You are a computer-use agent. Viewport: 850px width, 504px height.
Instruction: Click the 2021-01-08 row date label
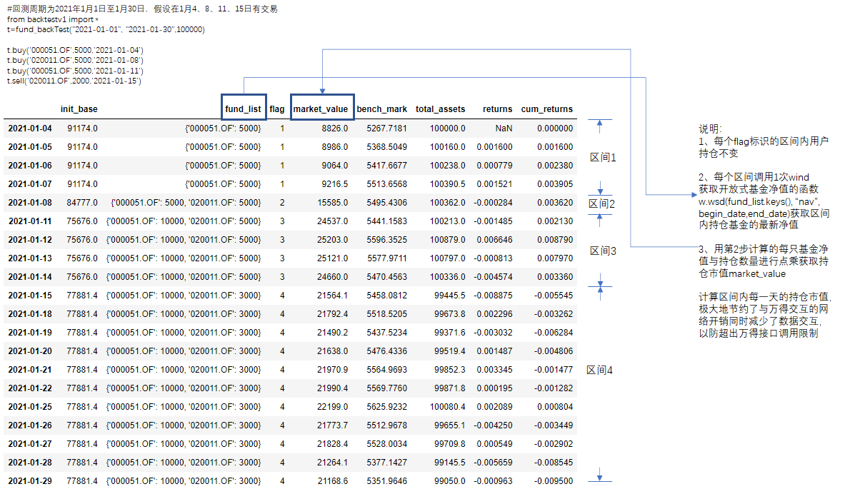click(x=30, y=203)
